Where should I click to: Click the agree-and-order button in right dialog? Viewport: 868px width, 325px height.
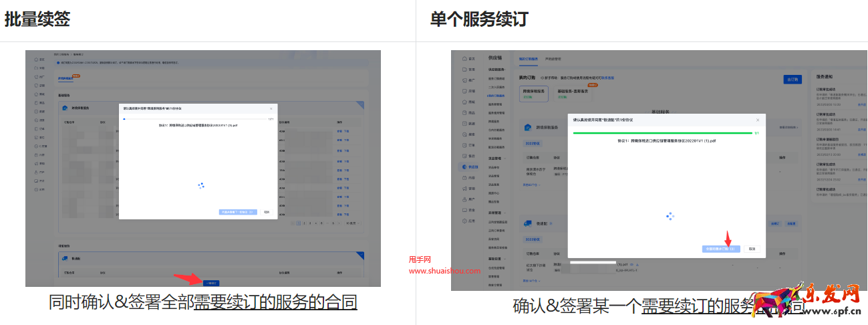pos(721,249)
